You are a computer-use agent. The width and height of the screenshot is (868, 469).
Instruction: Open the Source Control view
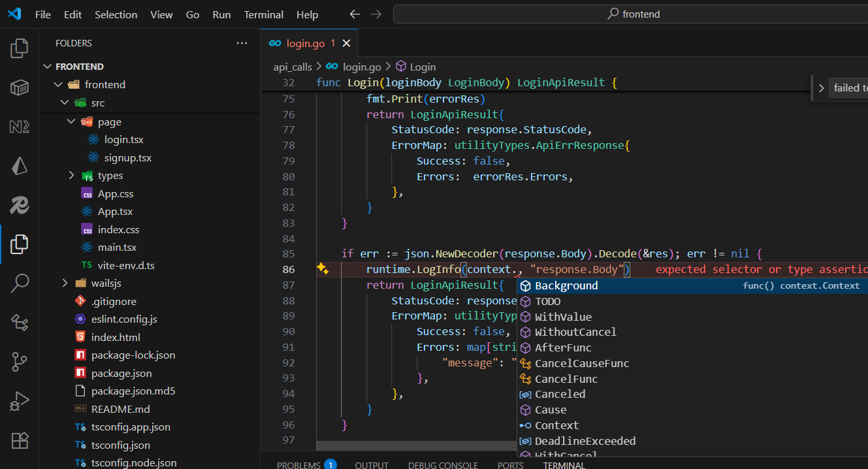pyautogui.click(x=18, y=361)
